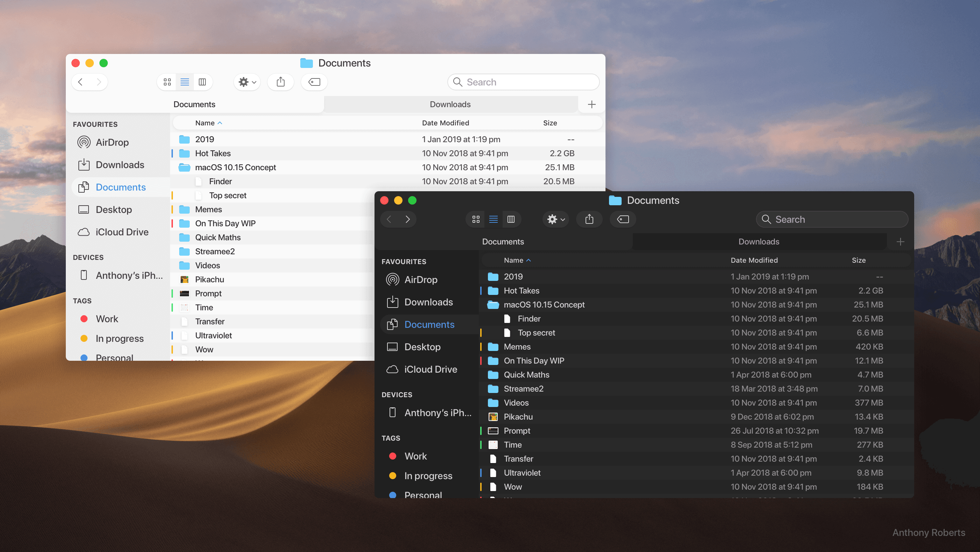The image size is (980, 552).
Task: Click the Share icon in the dark Finder window
Action: pyautogui.click(x=589, y=219)
